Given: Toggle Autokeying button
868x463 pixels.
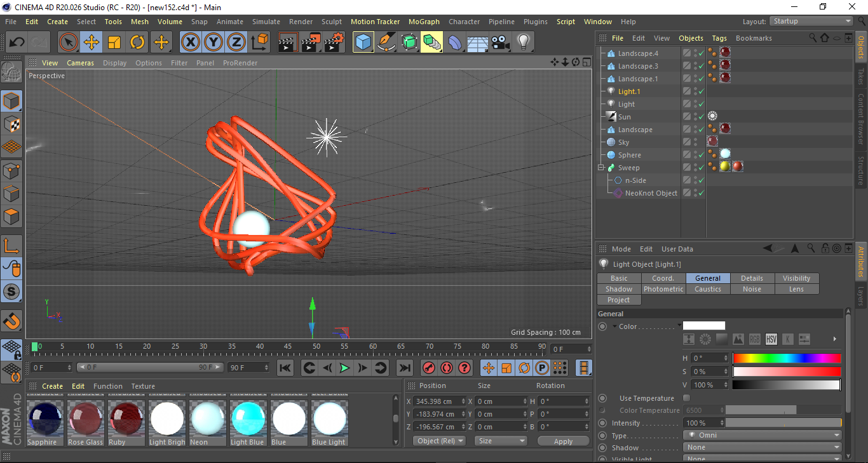Looking at the screenshot, I should point(447,368).
